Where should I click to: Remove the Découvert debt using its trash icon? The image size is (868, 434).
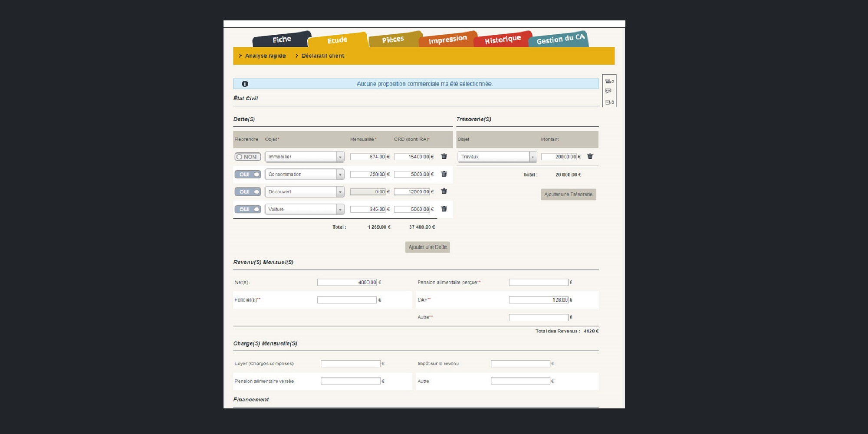(444, 191)
